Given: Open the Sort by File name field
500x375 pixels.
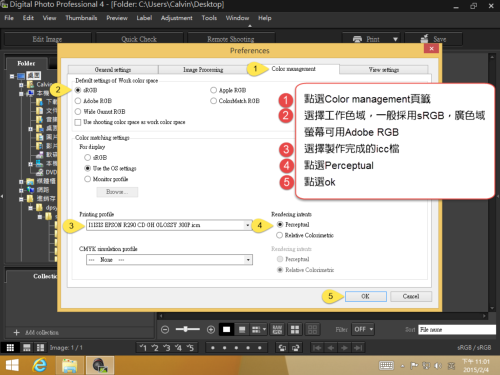Looking at the screenshot, I should tap(457, 330).
